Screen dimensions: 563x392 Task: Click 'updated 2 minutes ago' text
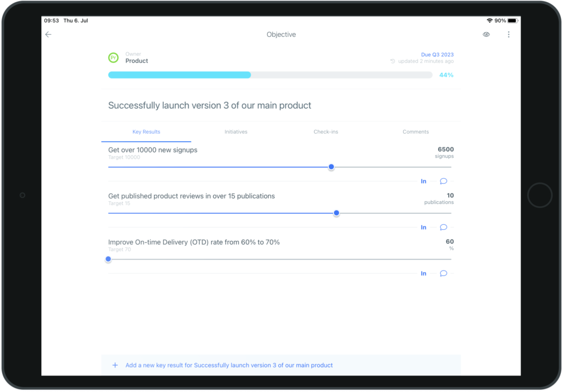426,61
